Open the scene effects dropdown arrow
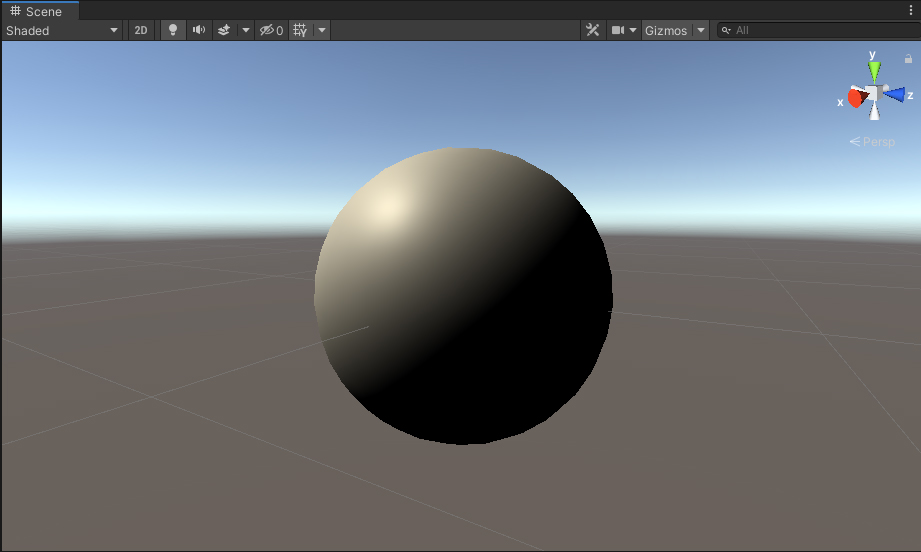The height and width of the screenshot is (552, 921). point(245,30)
